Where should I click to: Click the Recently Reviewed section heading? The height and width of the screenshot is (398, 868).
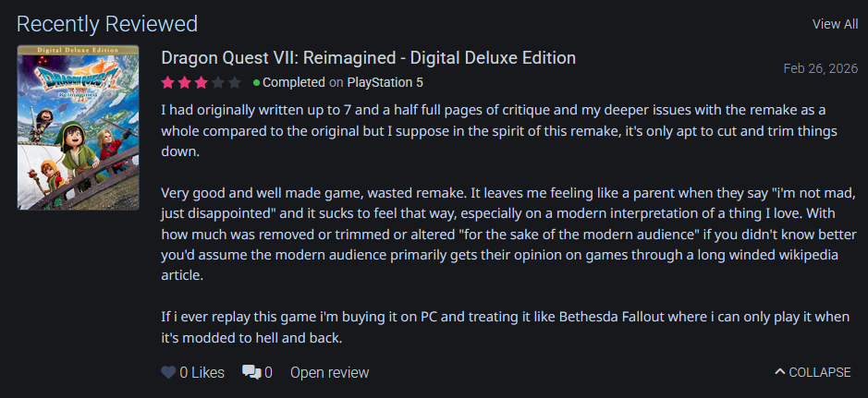[x=107, y=23]
